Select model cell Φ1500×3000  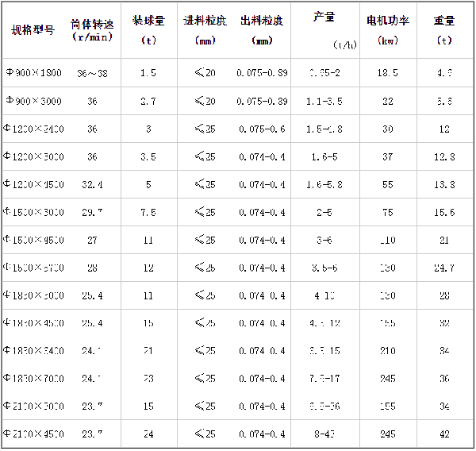[x=33, y=212]
